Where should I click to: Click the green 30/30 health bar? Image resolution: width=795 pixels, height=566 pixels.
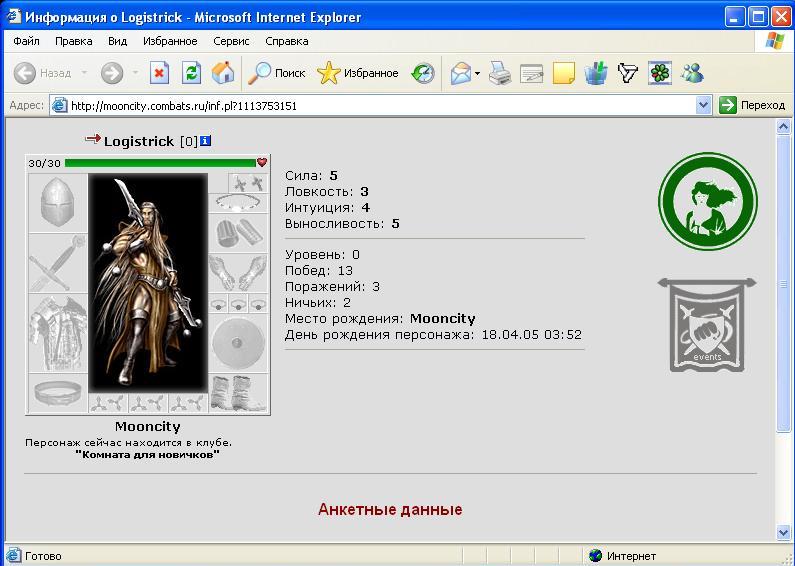[x=160, y=163]
